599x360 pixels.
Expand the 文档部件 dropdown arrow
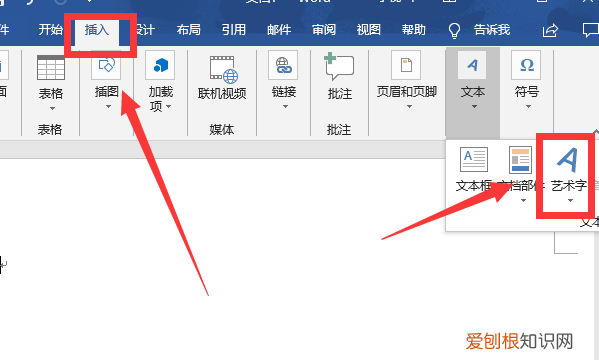523,201
